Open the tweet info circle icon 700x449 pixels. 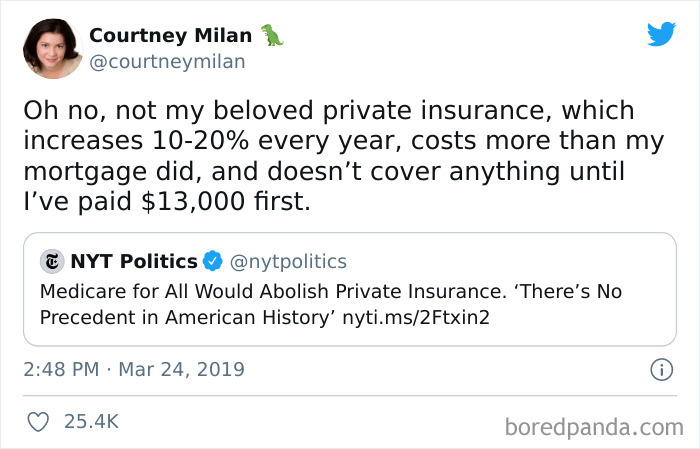660,370
